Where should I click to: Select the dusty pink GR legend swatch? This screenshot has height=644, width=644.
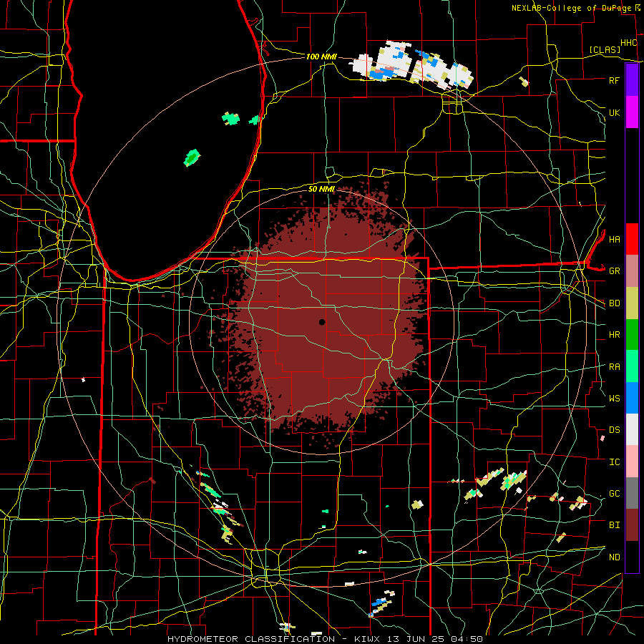[x=632, y=271]
